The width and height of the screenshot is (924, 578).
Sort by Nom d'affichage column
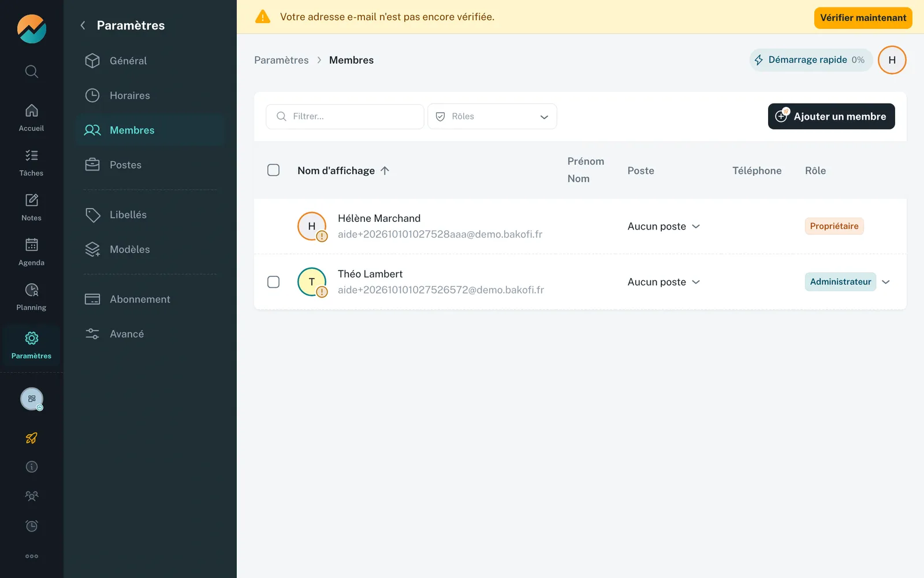pyautogui.click(x=344, y=171)
